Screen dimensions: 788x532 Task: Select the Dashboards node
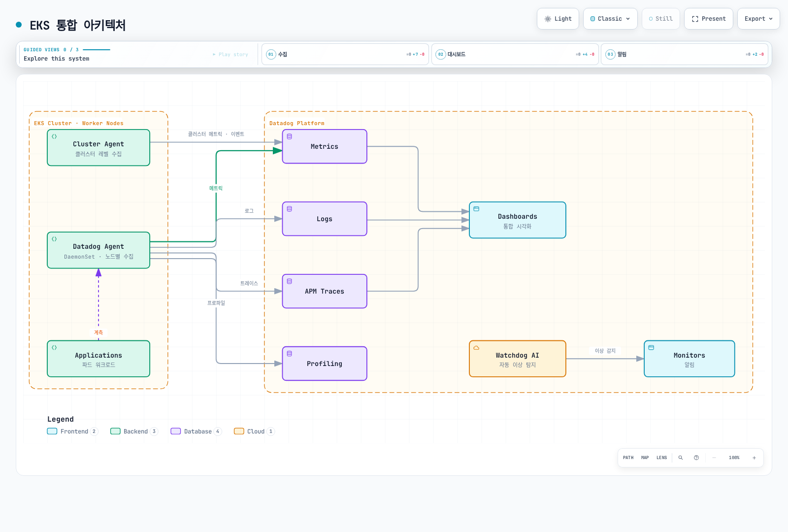click(x=518, y=220)
